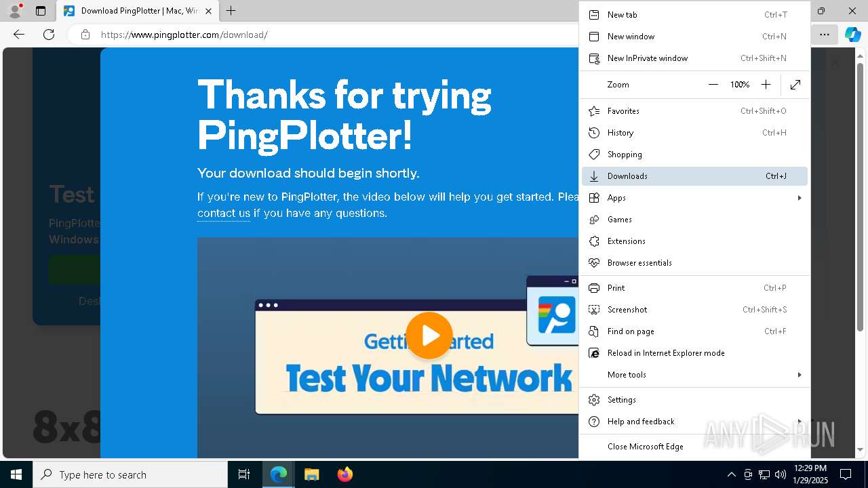Enter full screen via zoom expand icon
The image size is (868, 488).
point(795,85)
